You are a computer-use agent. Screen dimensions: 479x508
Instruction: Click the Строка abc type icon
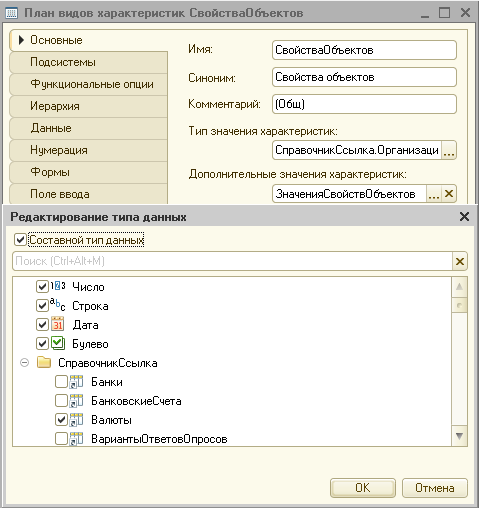pos(58,305)
